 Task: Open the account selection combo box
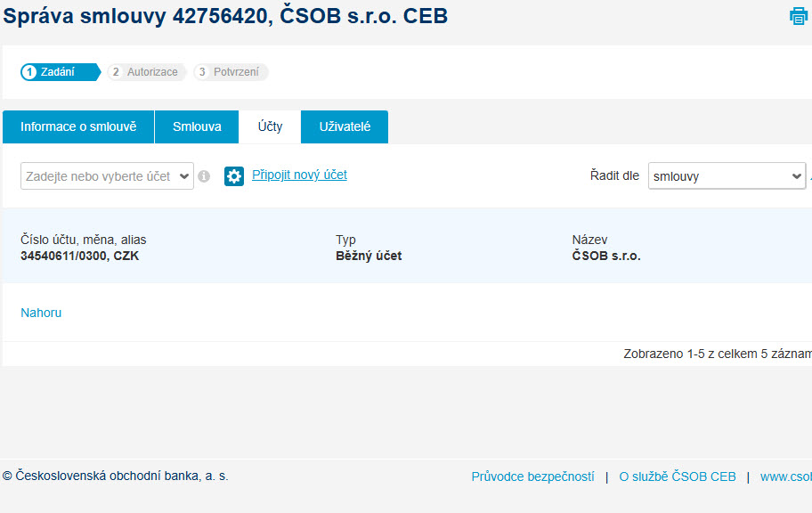pos(107,176)
